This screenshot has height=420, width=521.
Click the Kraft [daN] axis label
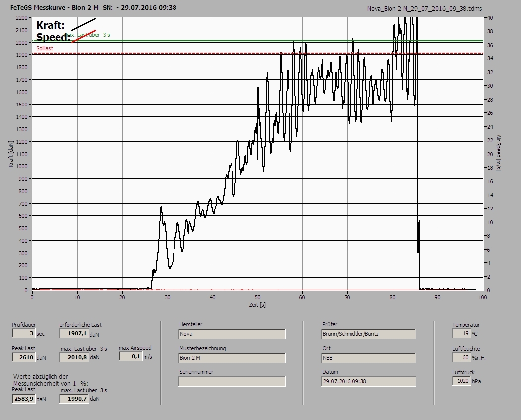click(11, 154)
